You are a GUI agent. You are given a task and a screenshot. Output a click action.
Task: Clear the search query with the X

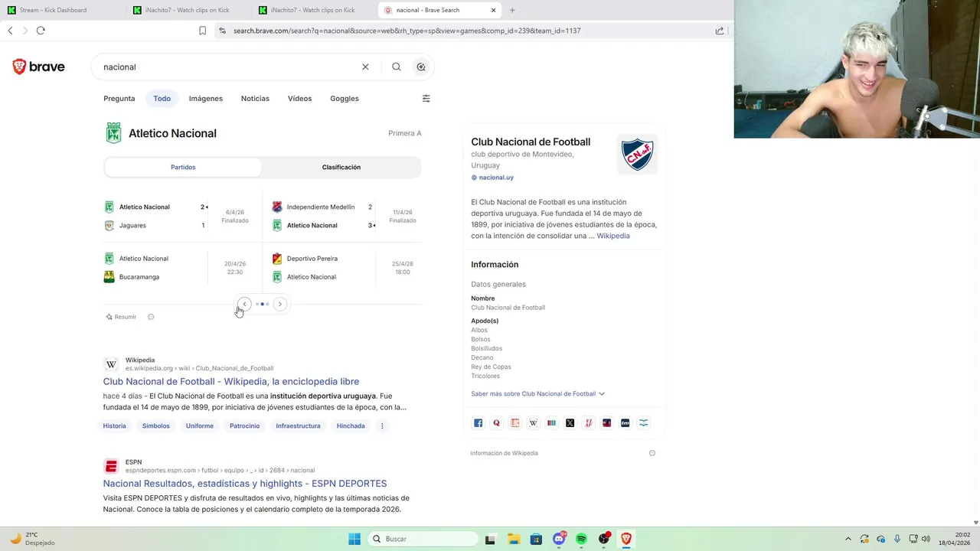(x=365, y=67)
